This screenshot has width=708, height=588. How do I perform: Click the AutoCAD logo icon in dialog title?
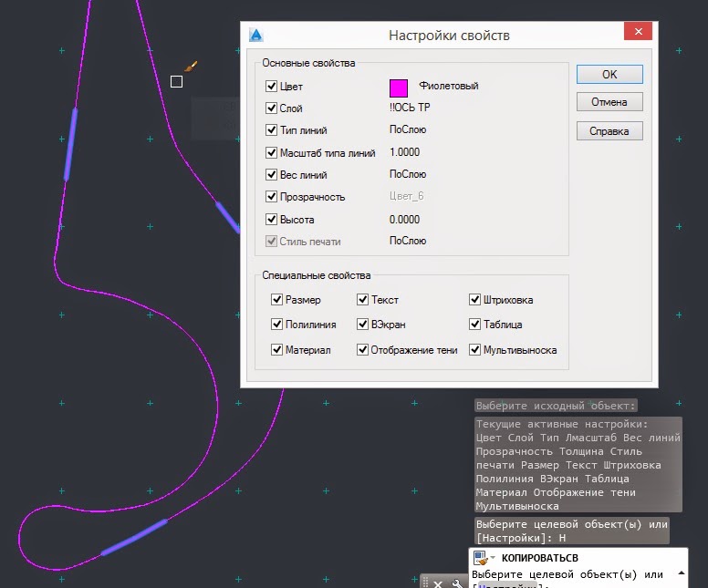[256, 35]
